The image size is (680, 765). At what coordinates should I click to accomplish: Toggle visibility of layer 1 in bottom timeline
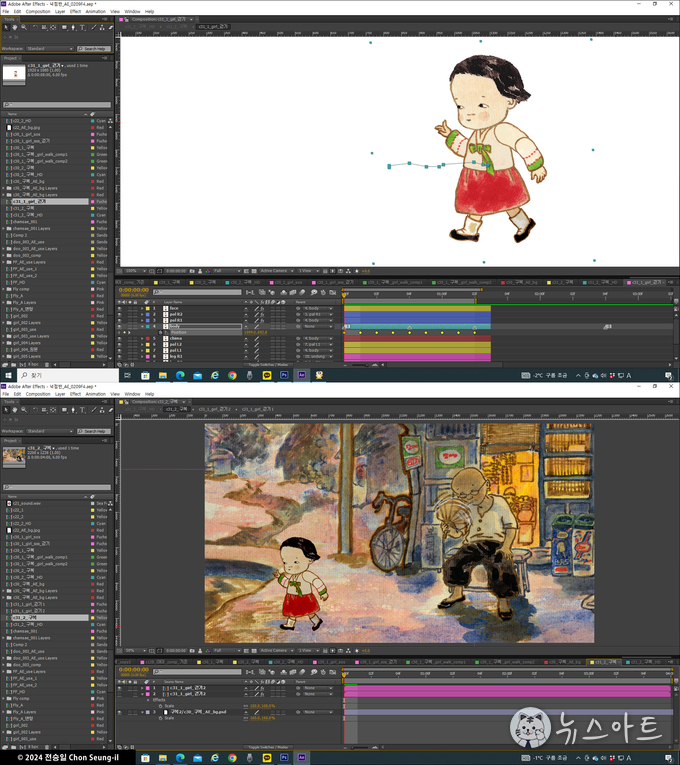point(120,688)
